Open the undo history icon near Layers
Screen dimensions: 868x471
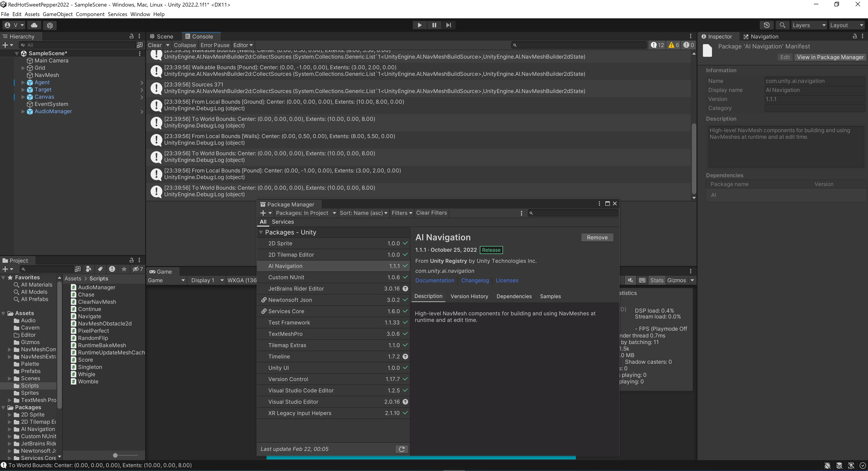[767, 25]
